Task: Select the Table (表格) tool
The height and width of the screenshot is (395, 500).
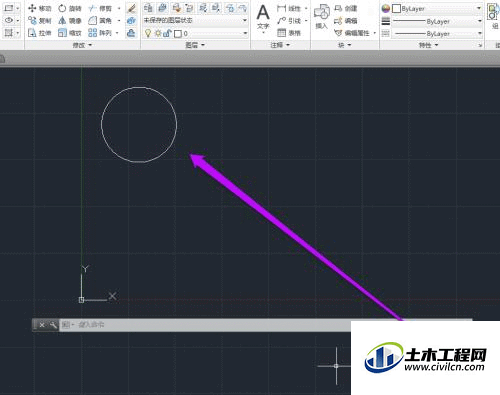Action: [x=289, y=33]
